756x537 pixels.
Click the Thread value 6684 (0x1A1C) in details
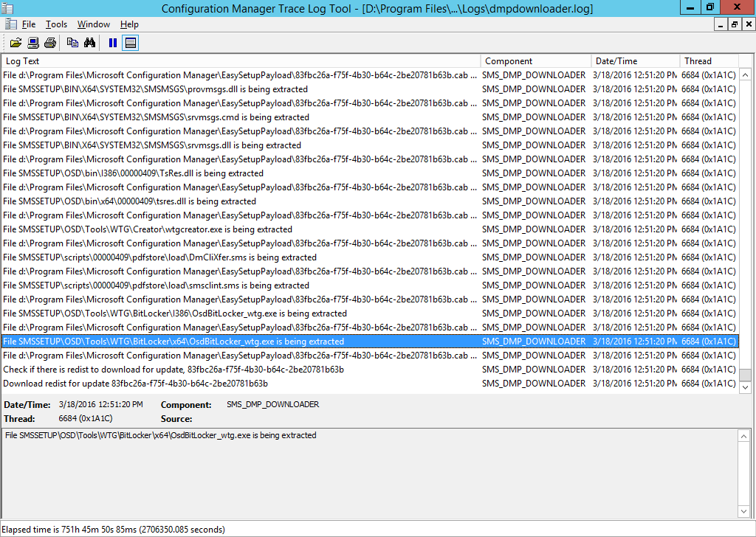(x=86, y=418)
